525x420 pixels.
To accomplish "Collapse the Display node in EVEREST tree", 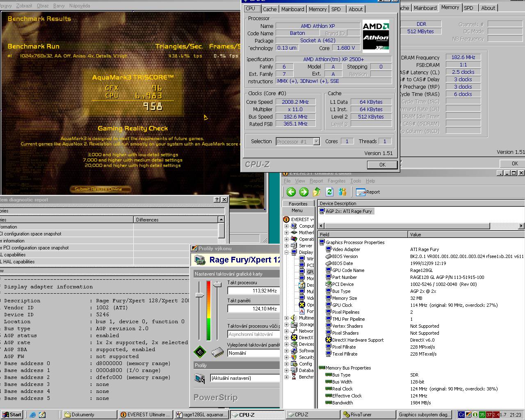I will [286, 252].
